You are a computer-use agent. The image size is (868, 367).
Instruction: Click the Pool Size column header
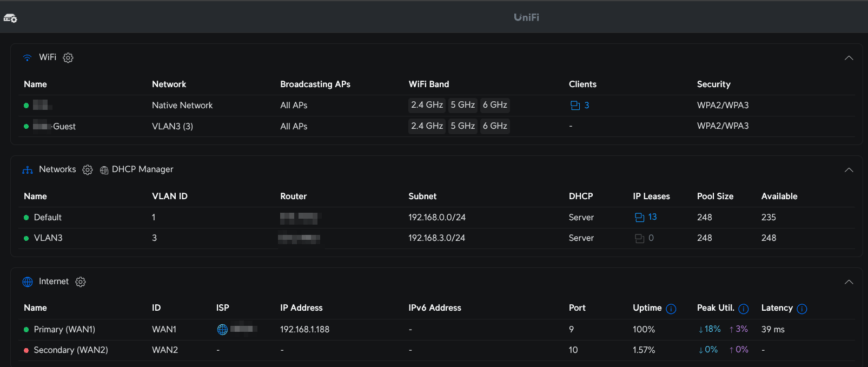coord(715,196)
